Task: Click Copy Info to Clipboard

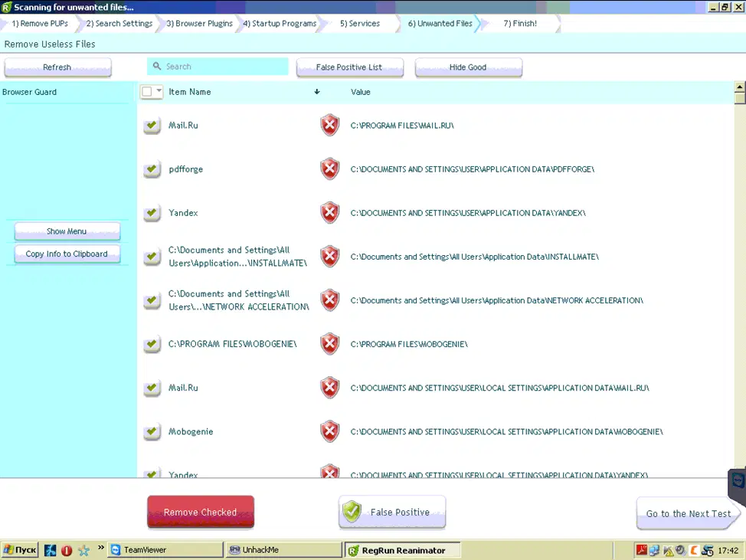Action: pyautogui.click(x=67, y=254)
